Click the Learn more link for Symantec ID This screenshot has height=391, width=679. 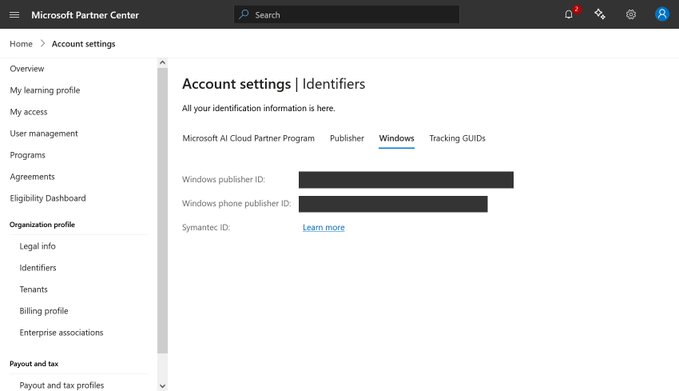pyautogui.click(x=323, y=227)
